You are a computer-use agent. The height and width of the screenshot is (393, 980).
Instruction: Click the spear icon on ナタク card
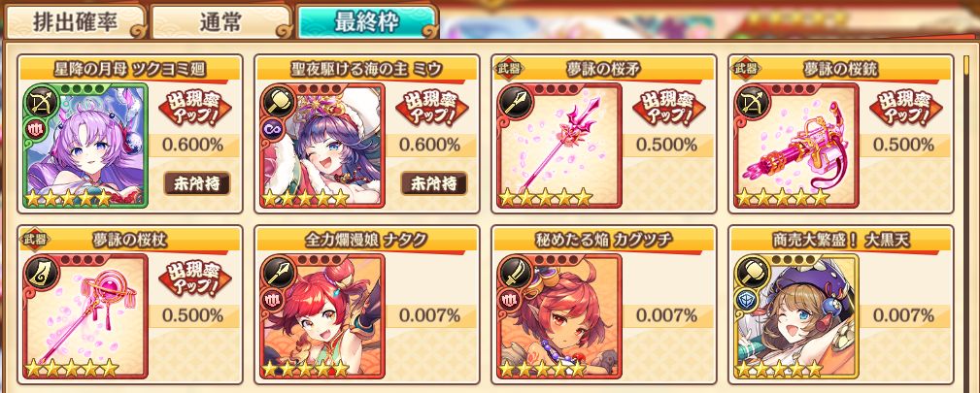pos(278,271)
